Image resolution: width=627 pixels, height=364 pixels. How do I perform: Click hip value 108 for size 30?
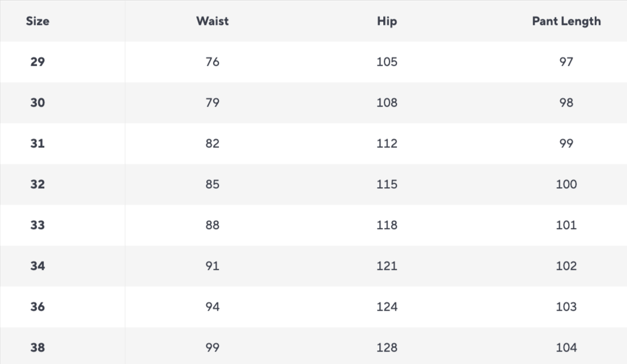[387, 103]
